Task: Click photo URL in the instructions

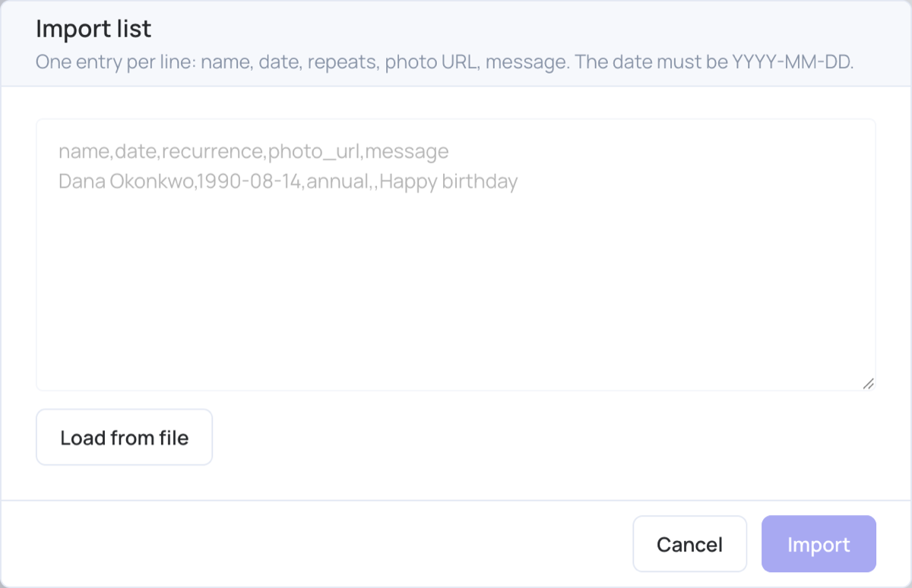Action: coord(431,62)
